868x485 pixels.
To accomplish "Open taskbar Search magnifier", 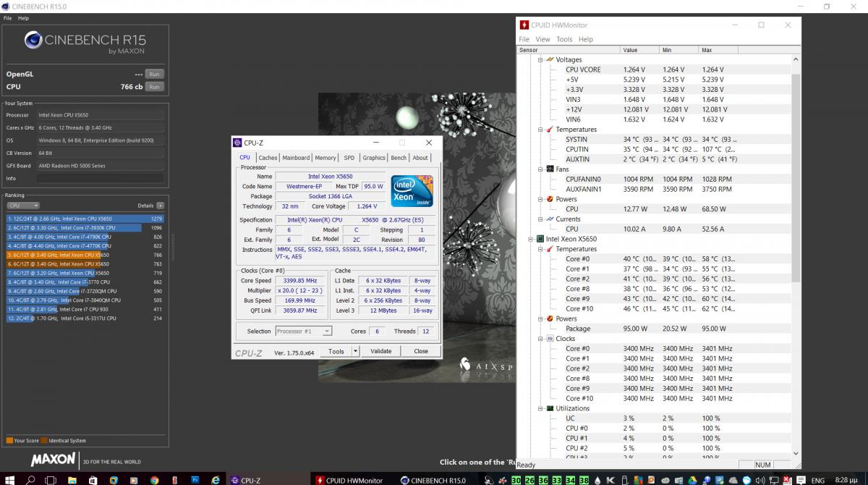I will click(x=31, y=479).
